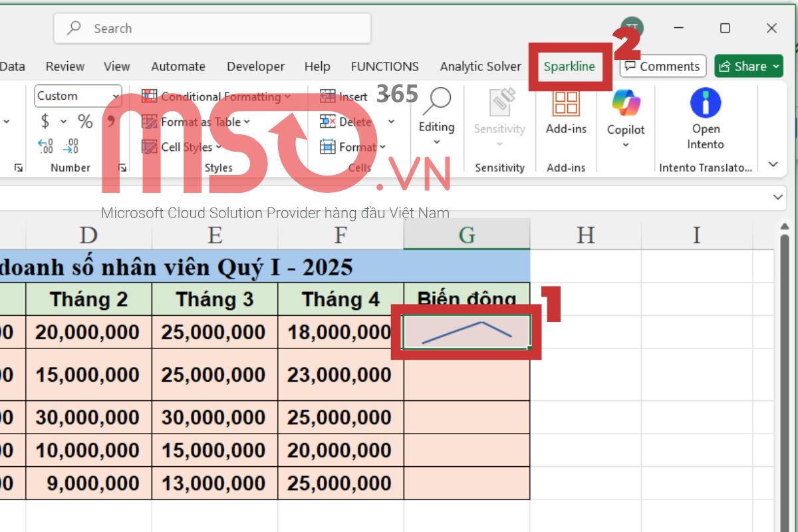This screenshot has height=532, width=798.
Task: Click the greyed-out Sensitivity icon
Action: click(503, 102)
